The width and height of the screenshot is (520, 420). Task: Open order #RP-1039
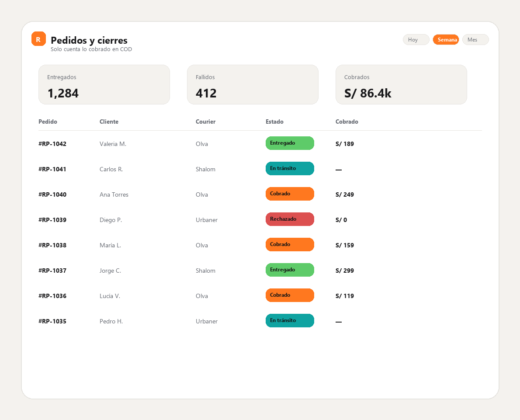[52, 220]
